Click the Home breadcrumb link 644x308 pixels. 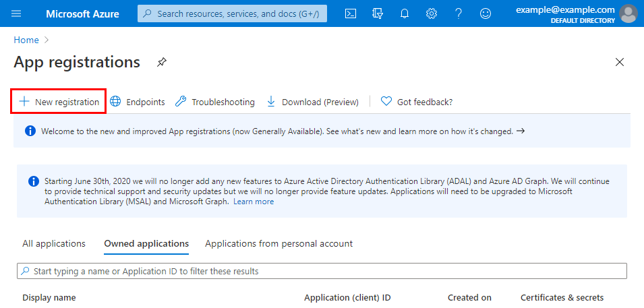pos(26,40)
